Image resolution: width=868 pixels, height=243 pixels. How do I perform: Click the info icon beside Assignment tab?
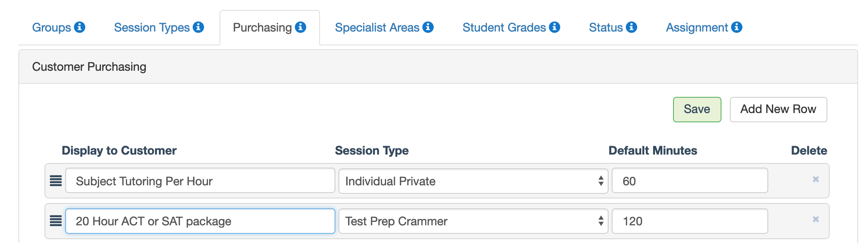[x=737, y=27]
